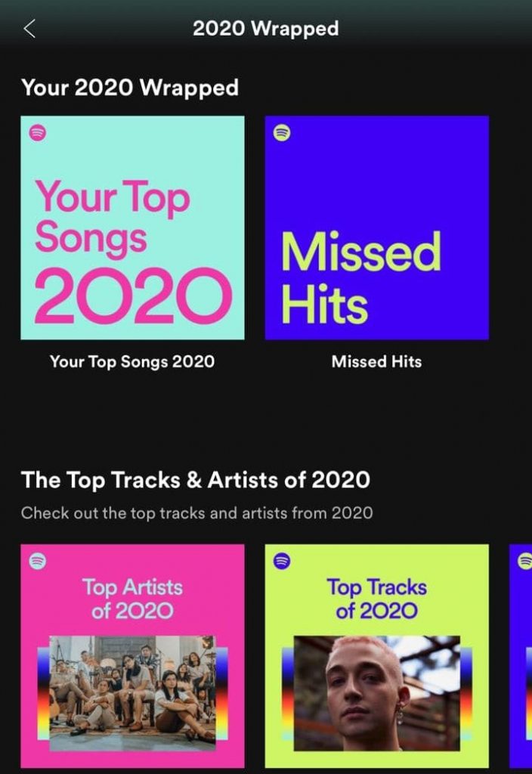Screen dimensions: 532x774
Task: Click the Spotify logo on Your Top Songs 2020 cover
Action: click(36, 132)
